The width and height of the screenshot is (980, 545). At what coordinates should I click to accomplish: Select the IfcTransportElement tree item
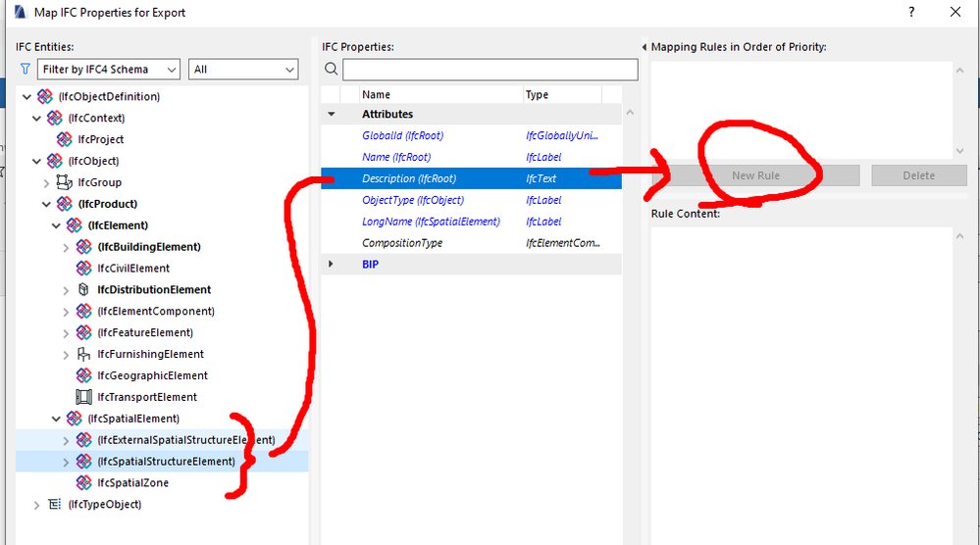(147, 397)
